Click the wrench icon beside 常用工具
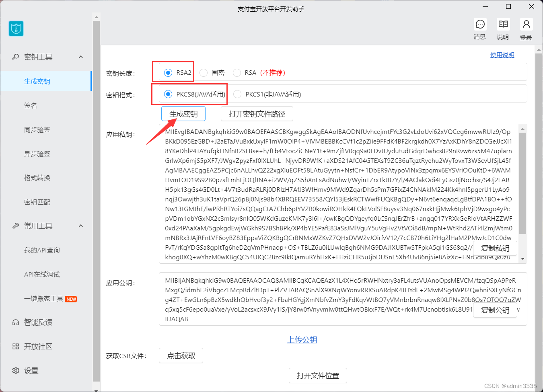The image size is (543, 392). point(16,226)
